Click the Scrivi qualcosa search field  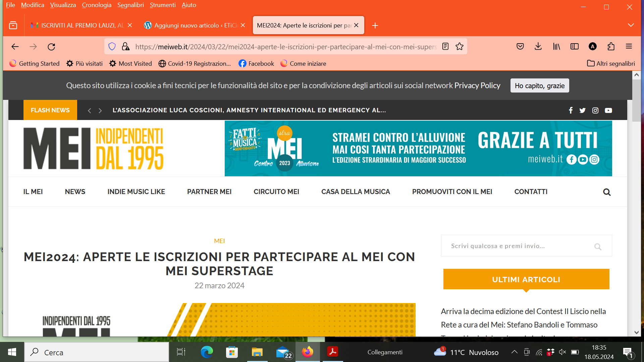526,246
